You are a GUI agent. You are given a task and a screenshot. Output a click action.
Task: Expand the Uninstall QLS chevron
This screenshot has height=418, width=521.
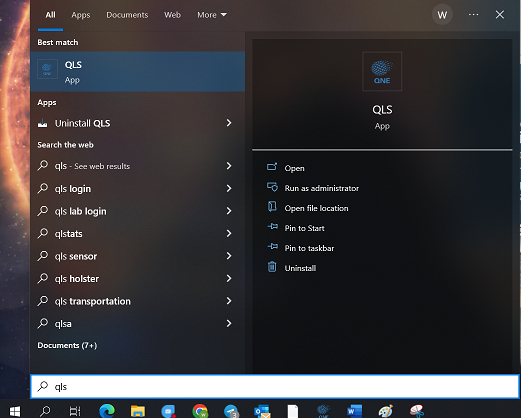click(229, 123)
